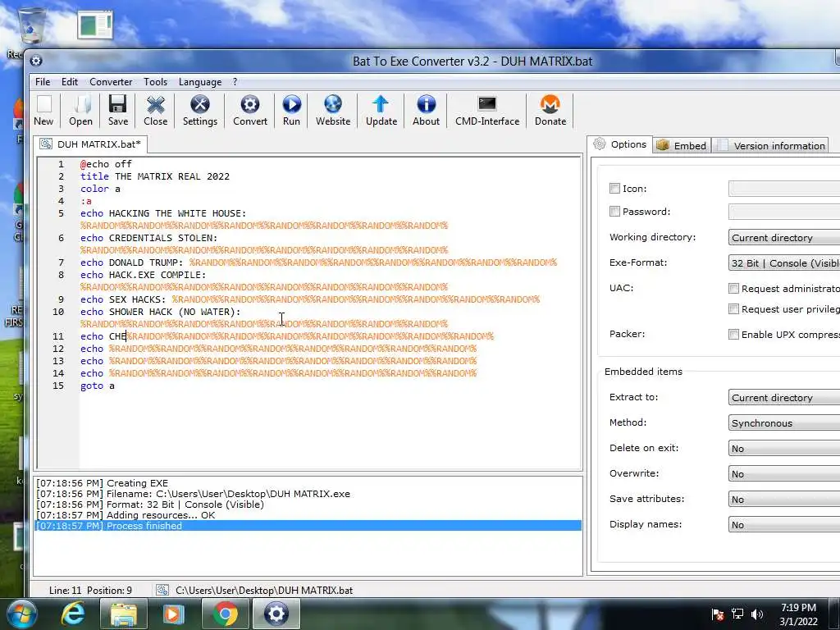The height and width of the screenshot is (630, 840).
Task: Close the current file via Close icon
Action: click(x=155, y=111)
